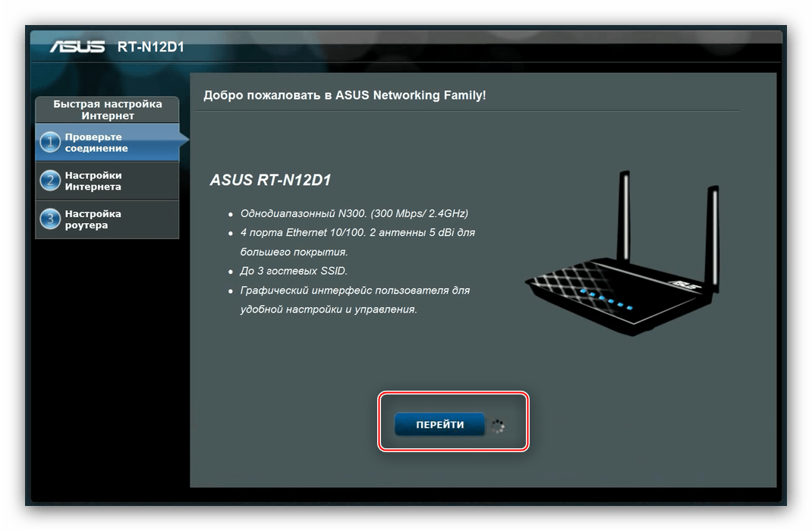The height and width of the screenshot is (531, 812).
Task: Click the 4 порта Ethernet 10/100 line
Action: [357, 242]
